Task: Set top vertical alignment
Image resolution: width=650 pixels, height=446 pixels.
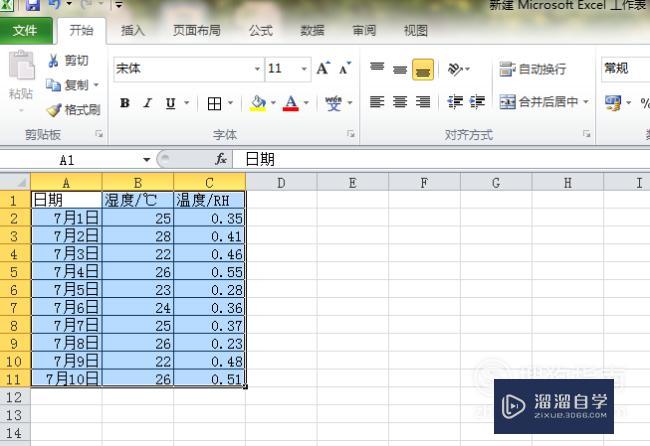Action: [x=377, y=68]
